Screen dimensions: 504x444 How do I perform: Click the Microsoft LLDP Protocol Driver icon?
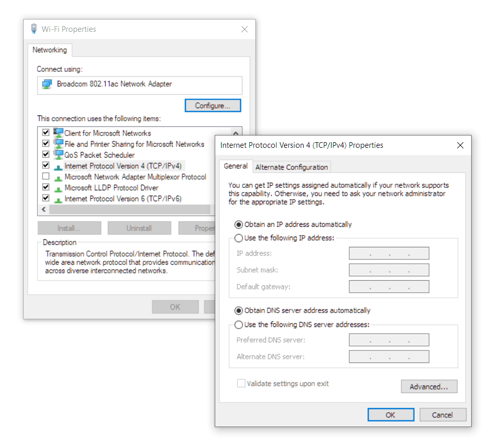click(x=58, y=187)
